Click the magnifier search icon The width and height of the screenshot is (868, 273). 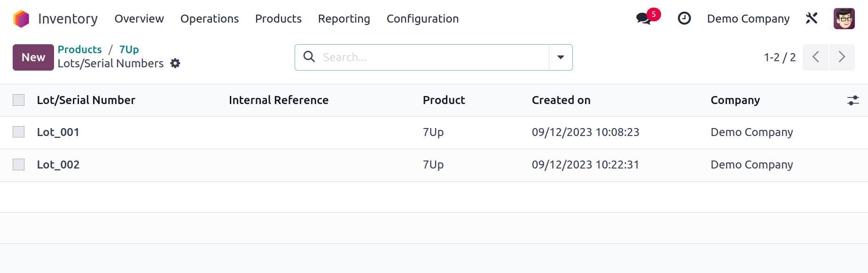click(309, 57)
